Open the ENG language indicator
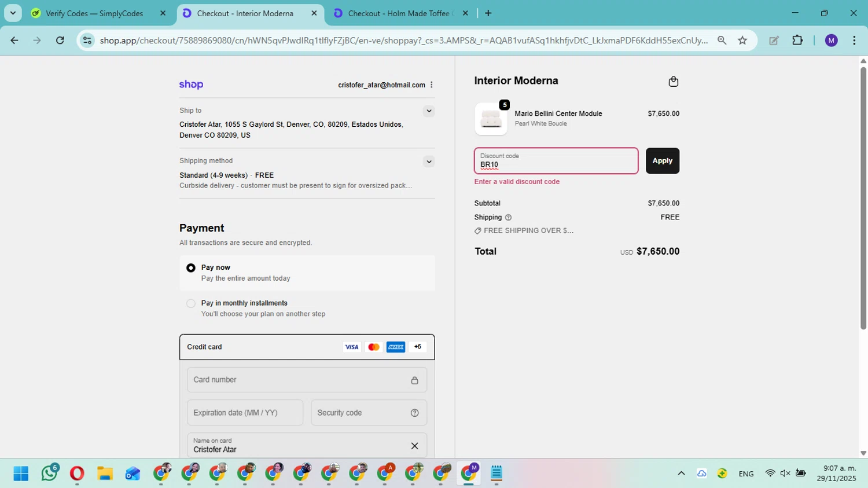This screenshot has width=868, height=488. [746, 474]
